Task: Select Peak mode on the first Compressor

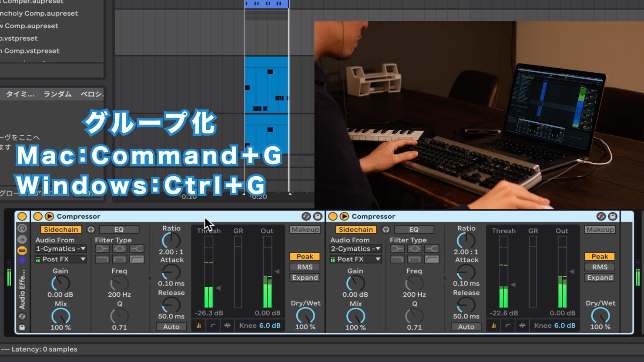Action: coord(305,256)
